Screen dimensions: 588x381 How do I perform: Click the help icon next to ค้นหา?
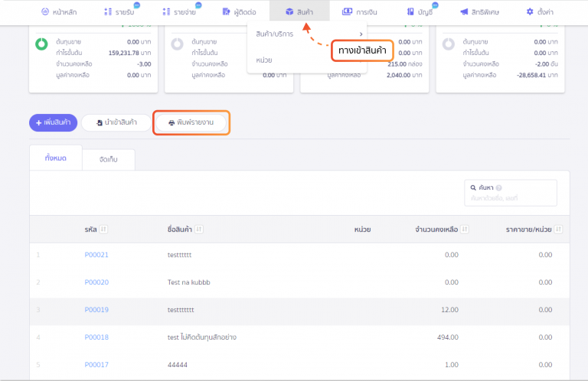(498, 187)
